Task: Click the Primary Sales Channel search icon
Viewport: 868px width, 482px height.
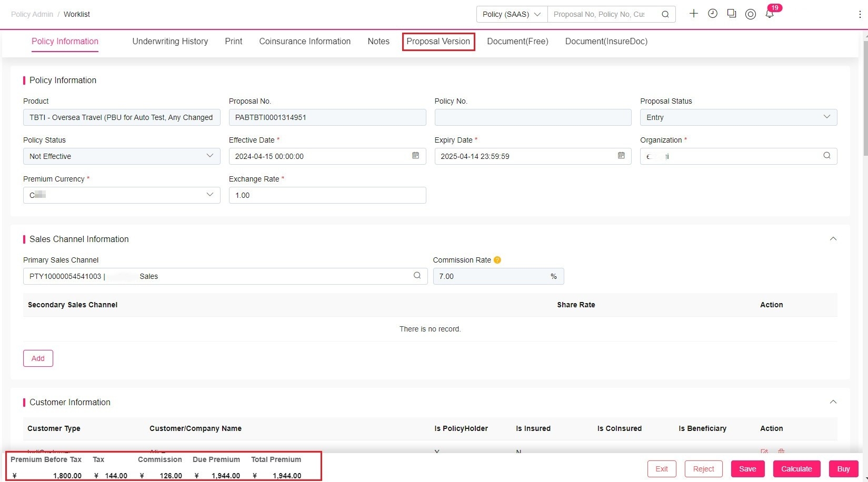Action: coord(417,276)
